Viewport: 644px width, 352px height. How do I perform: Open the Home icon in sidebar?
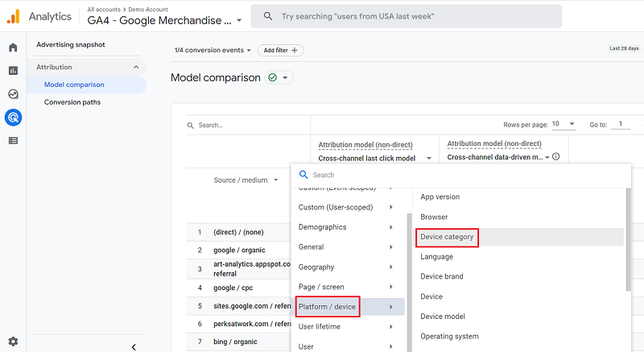[x=13, y=48]
